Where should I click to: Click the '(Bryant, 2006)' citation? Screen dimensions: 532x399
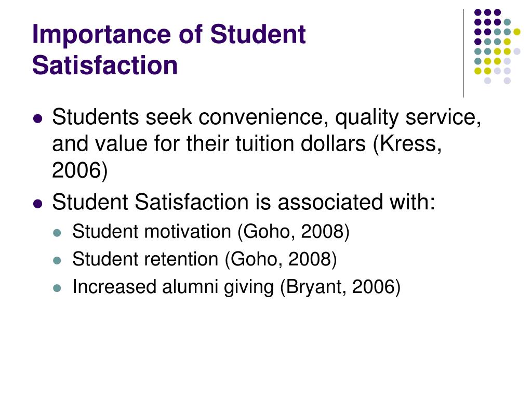click(x=340, y=287)
